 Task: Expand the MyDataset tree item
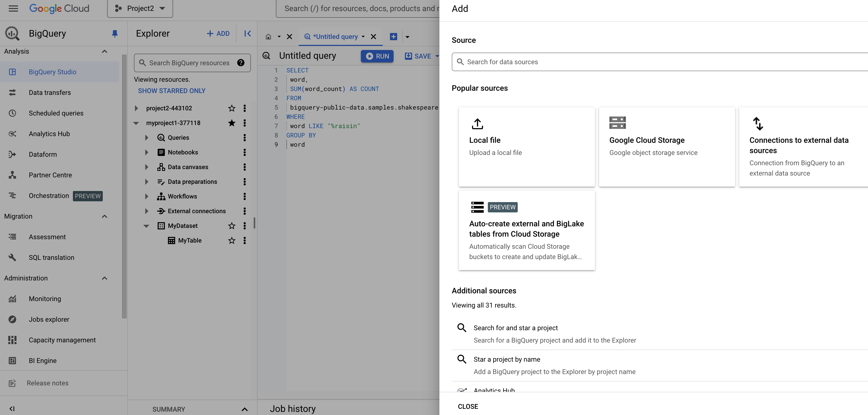point(145,226)
